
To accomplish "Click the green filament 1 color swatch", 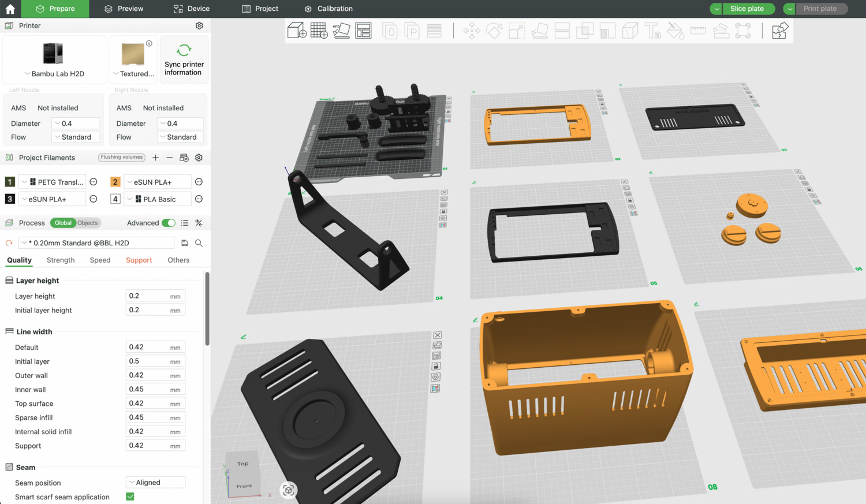I will click(10, 181).
